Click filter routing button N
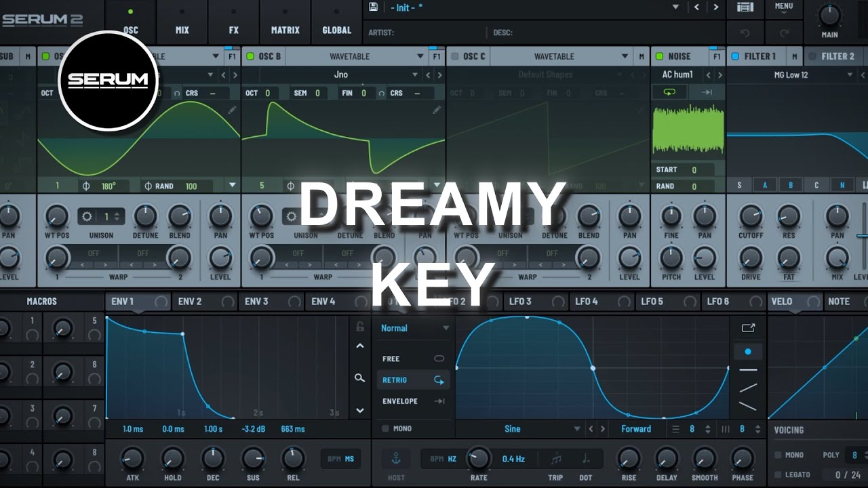The width and height of the screenshot is (868, 488). (x=842, y=185)
